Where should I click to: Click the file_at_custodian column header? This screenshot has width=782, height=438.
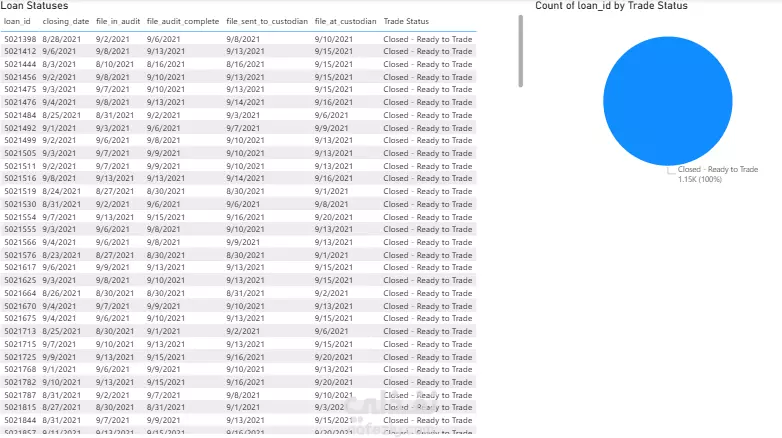(346, 21)
